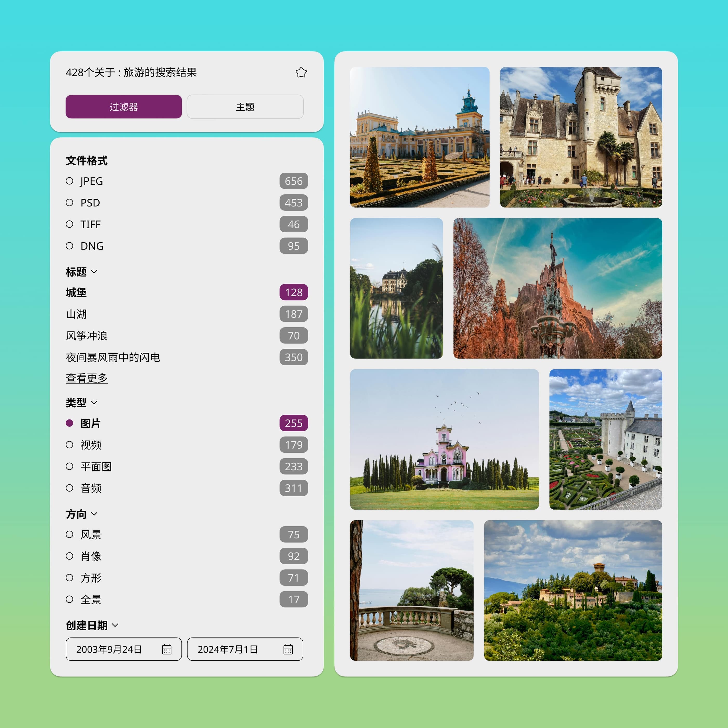
Task: Collapse the 方向 section
Action: pos(95,513)
